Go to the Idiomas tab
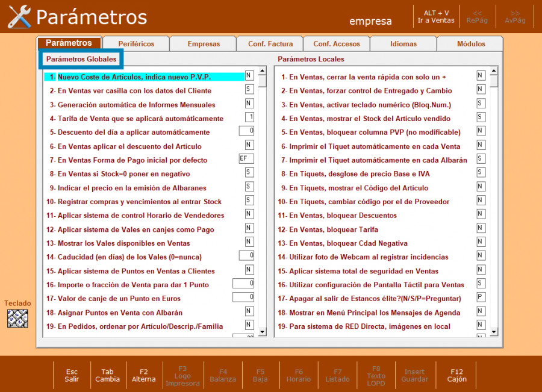The height and width of the screenshot is (392, 542). (x=403, y=44)
